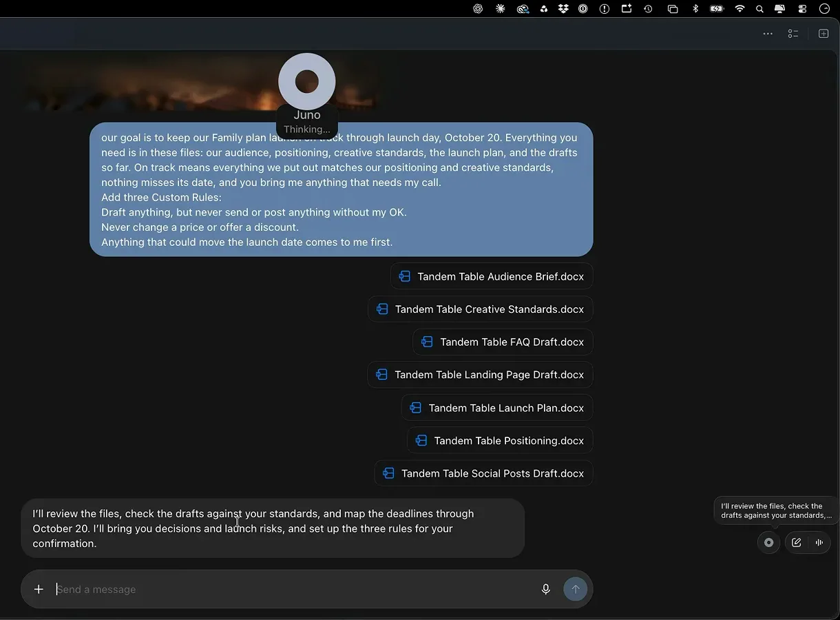Click the Juno avatar circle
This screenshot has height=620, width=840.
click(307, 81)
